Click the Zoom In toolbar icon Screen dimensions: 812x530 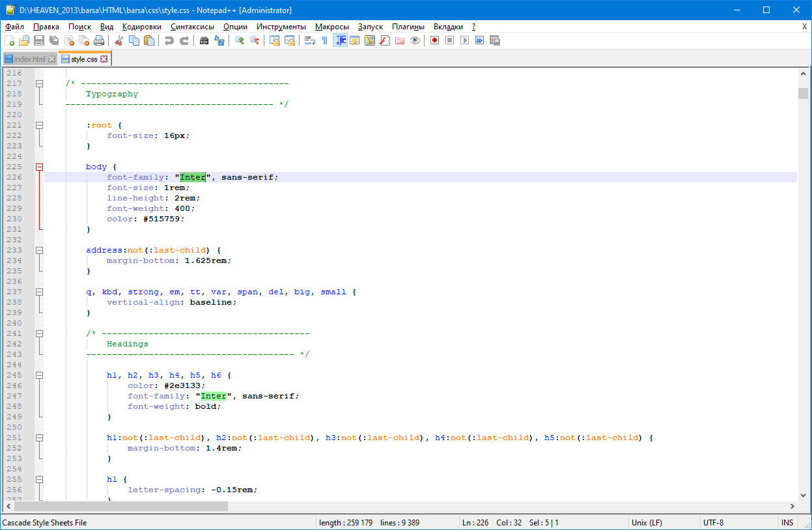(240, 40)
